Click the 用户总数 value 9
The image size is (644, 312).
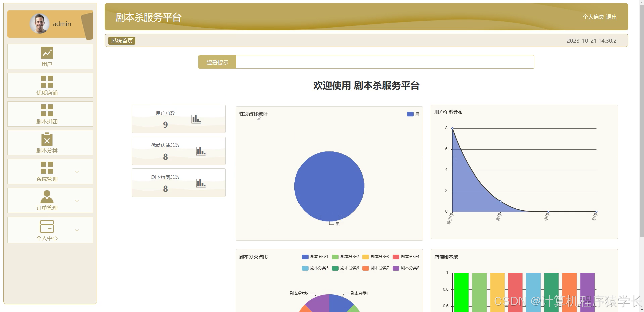[165, 125]
